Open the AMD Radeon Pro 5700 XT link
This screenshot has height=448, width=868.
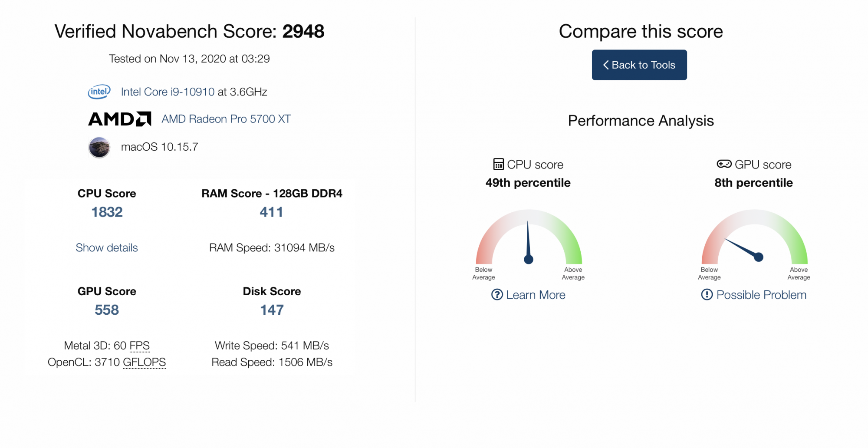click(226, 119)
